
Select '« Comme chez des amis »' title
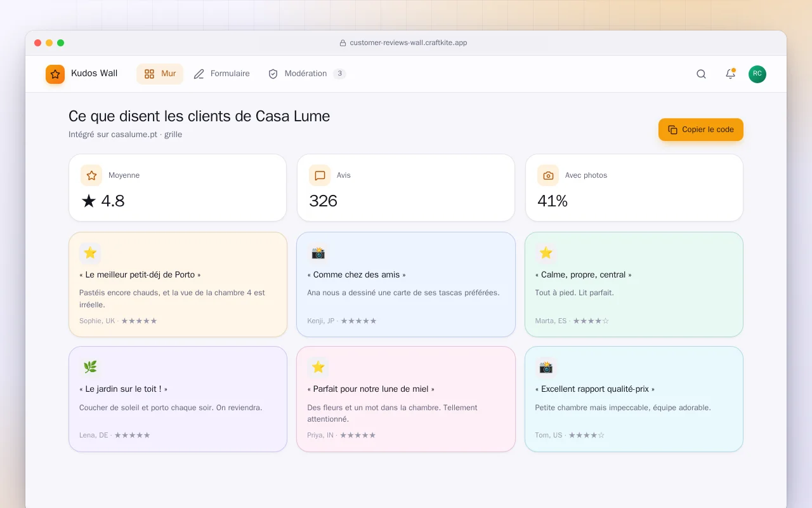(357, 275)
